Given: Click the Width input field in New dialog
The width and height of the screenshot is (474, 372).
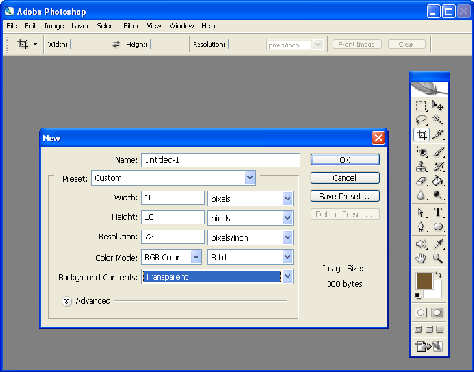Looking at the screenshot, I should (x=173, y=198).
